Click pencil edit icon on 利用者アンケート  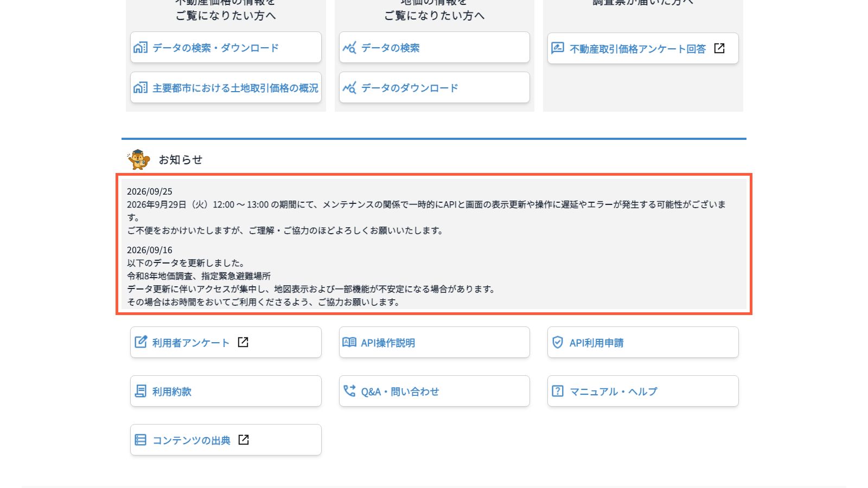[x=141, y=342]
